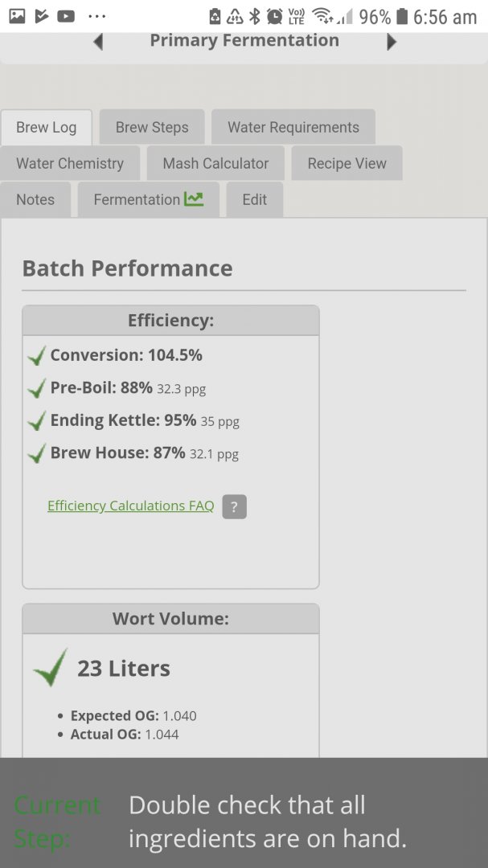The height and width of the screenshot is (868, 488).
Task: Tap the large checkmark beside 23 Liters
Action: (x=51, y=668)
